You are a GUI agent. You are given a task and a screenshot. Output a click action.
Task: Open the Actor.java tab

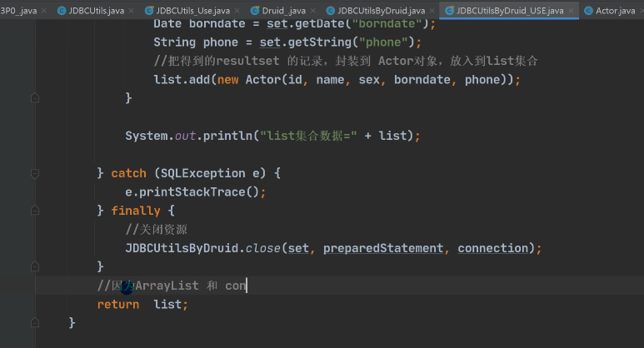(615, 11)
